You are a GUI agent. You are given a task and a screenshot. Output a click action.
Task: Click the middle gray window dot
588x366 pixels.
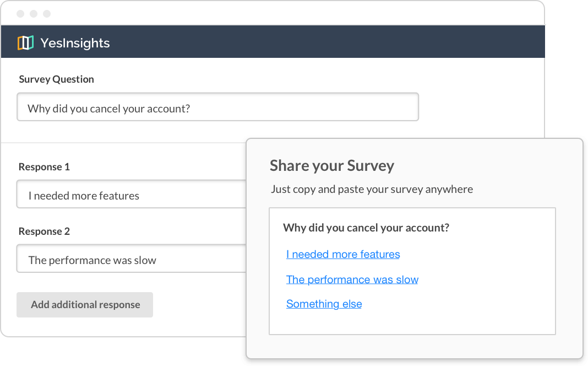pos(34,13)
